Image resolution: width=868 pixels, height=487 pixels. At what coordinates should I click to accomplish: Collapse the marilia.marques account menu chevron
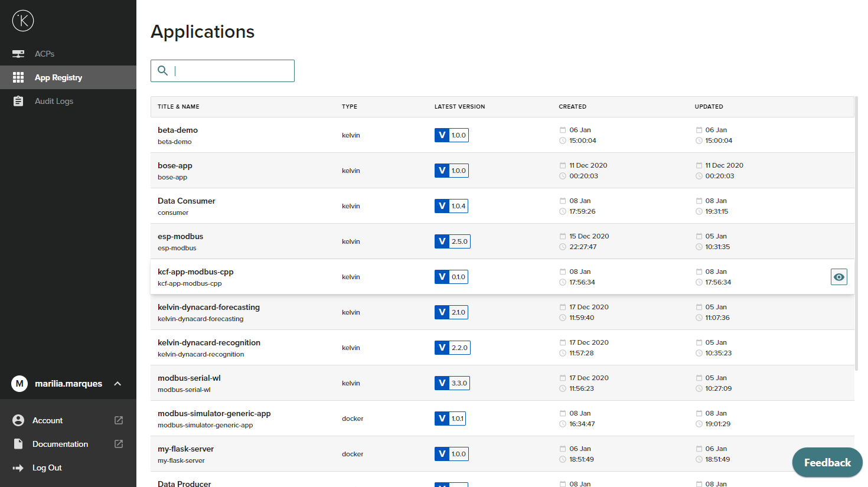(x=117, y=384)
